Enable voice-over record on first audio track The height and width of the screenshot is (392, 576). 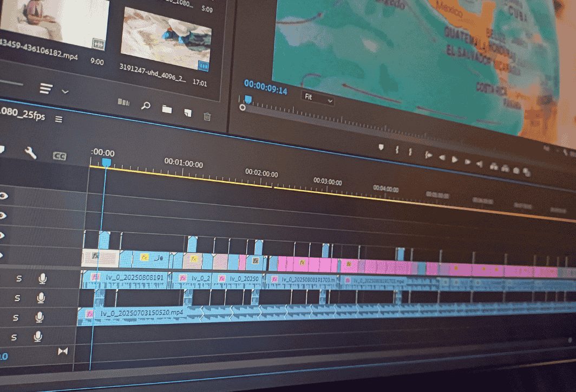(42, 278)
